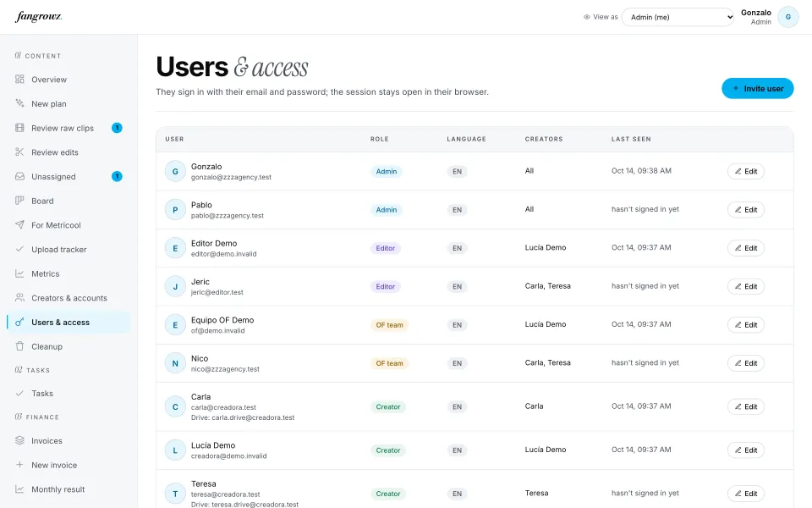Click the Users & access key icon
The image size is (812, 508).
[19, 322]
